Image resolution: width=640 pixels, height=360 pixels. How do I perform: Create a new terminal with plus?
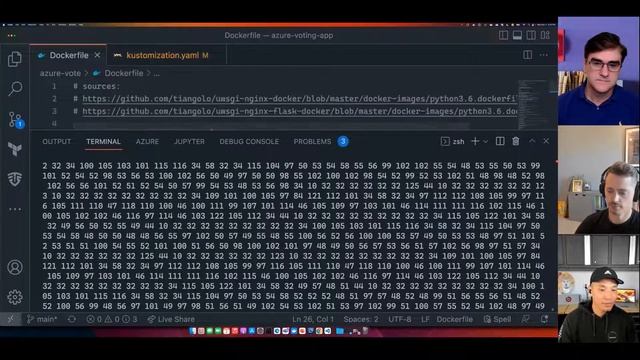click(475, 141)
